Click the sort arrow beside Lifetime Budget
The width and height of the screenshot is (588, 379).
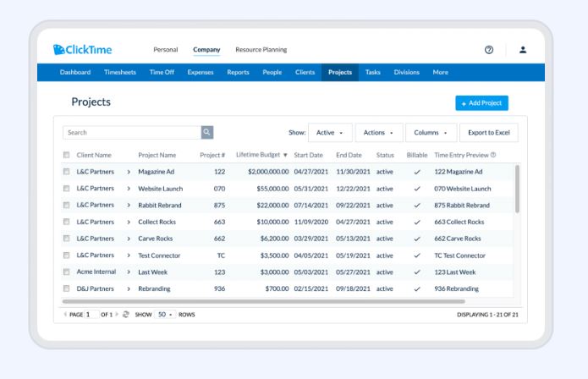[285, 155]
